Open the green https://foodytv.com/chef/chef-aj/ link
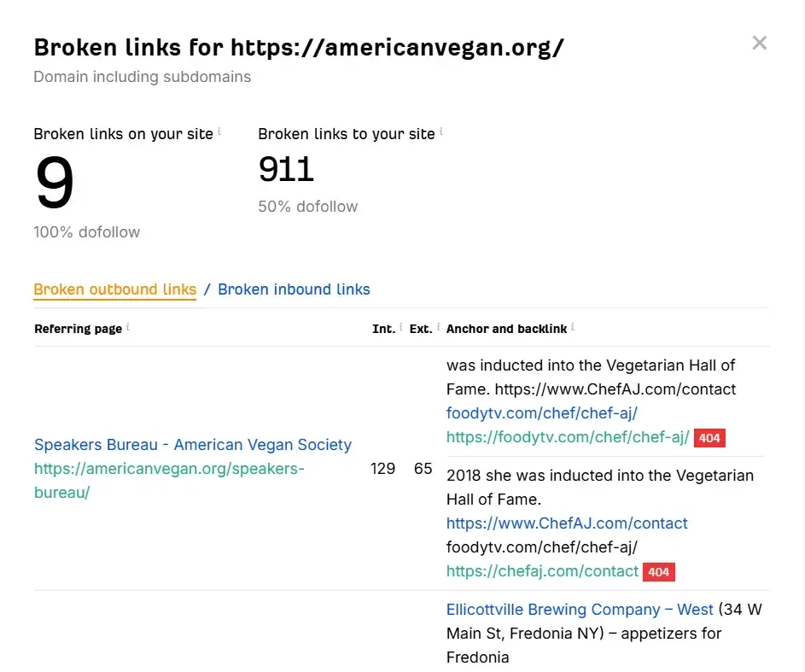Screen dimensions: 805x672 point(568,437)
